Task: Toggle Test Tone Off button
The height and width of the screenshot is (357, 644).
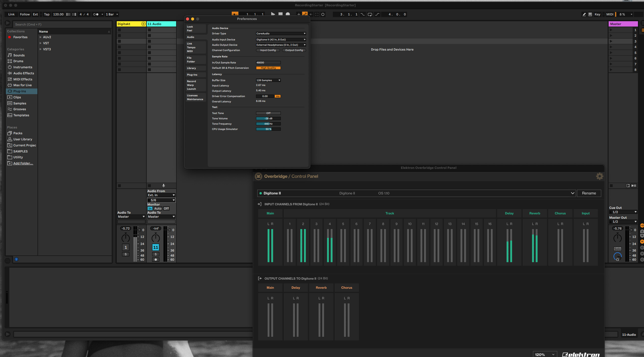Action: [268, 113]
